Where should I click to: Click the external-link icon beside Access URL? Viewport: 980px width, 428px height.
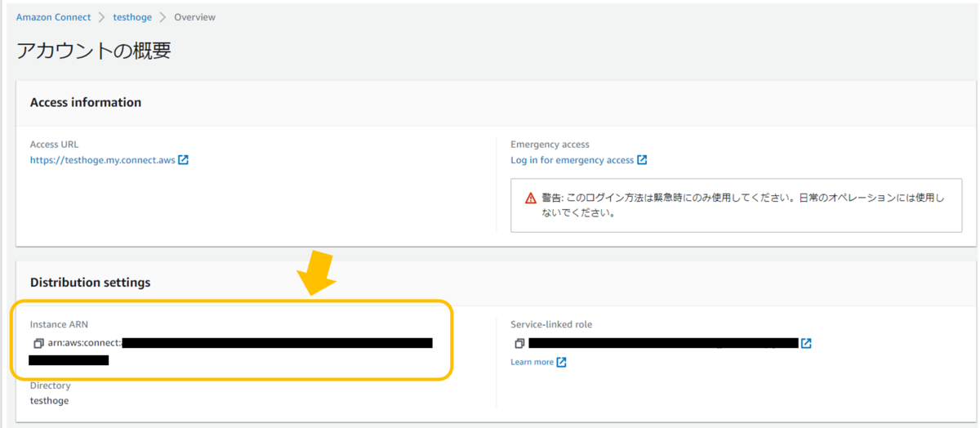click(x=184, y=160)
